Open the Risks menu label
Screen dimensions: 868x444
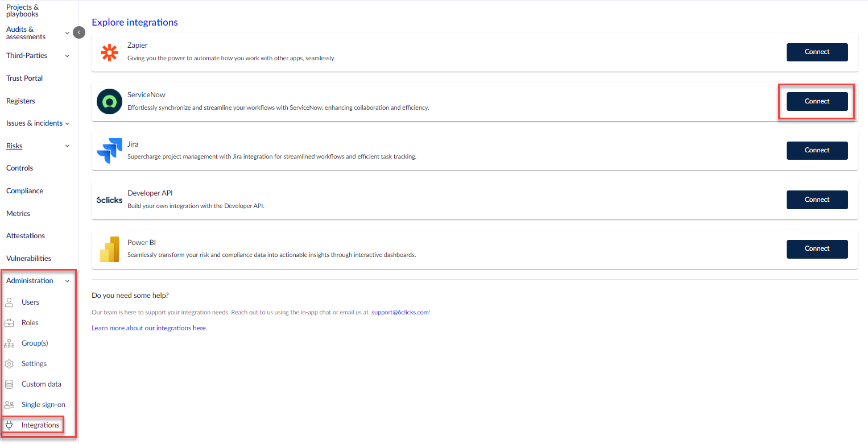click(x=14, y=146)
